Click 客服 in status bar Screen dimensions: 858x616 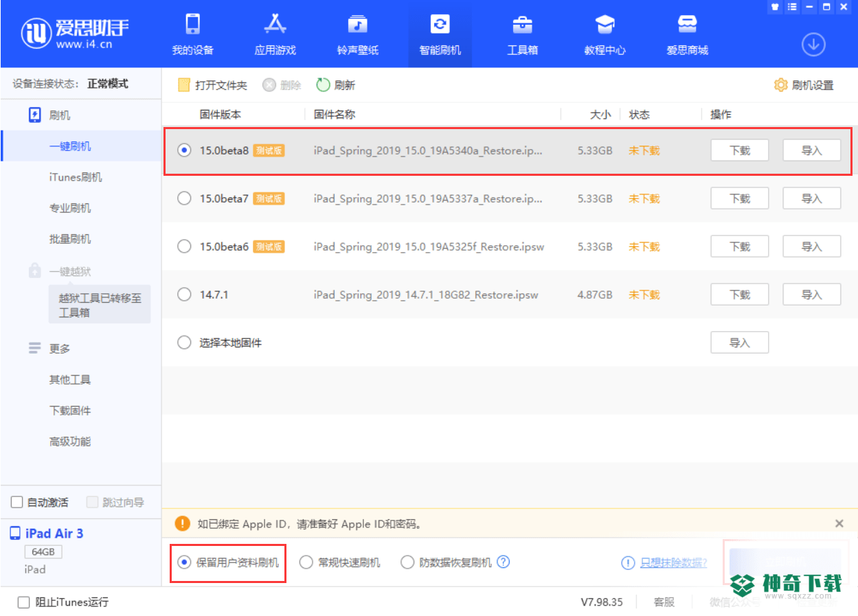pyautogui.click(x=664, y=602)
